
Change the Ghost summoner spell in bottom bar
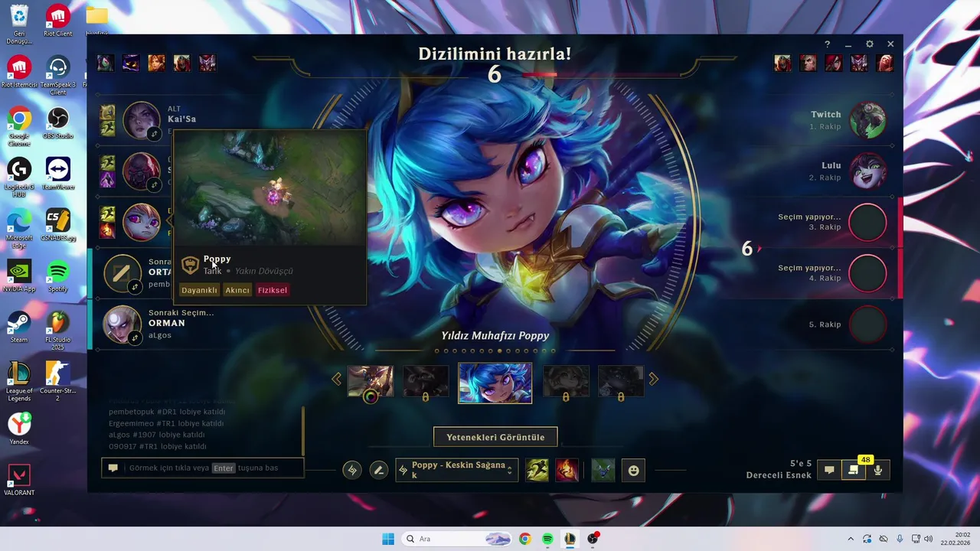coord(537,470)
